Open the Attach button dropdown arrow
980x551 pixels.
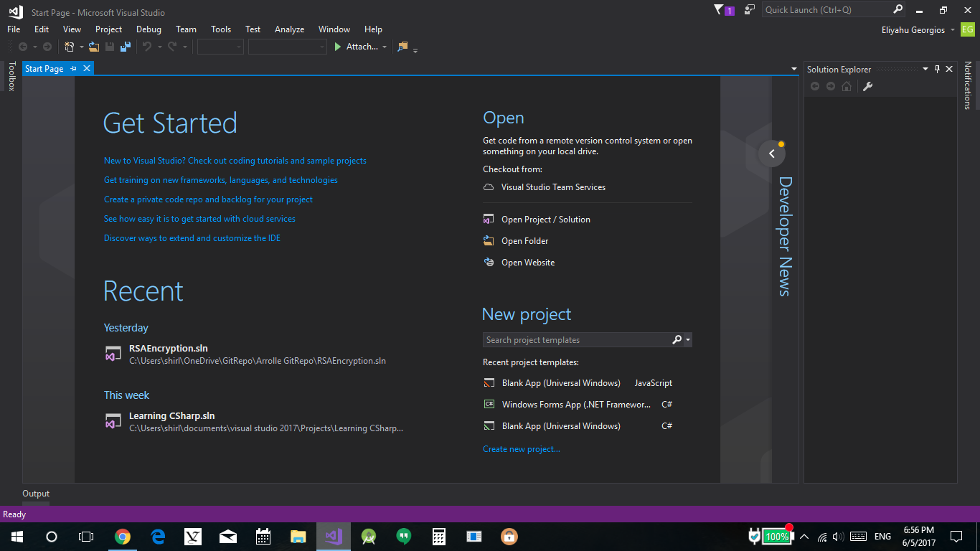385,47
